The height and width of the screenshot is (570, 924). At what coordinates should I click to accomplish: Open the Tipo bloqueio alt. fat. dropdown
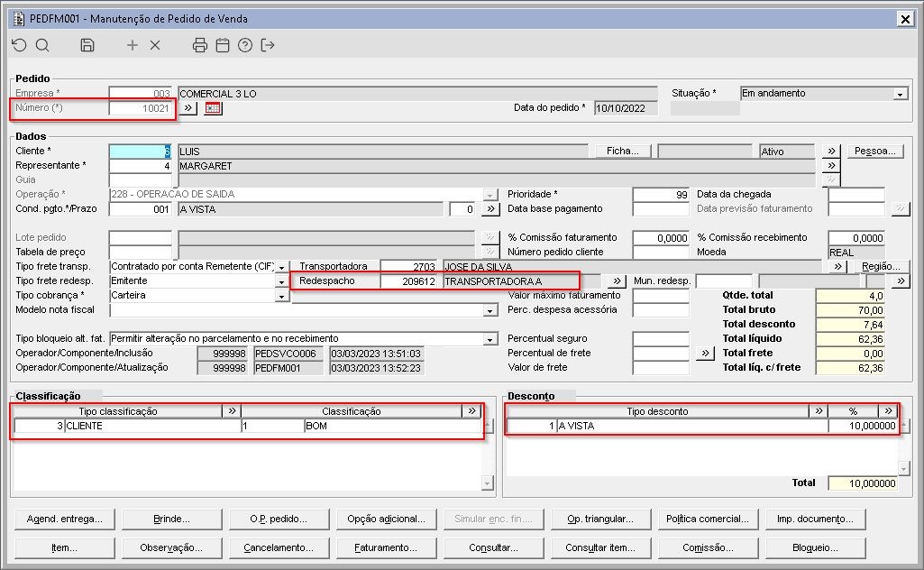[489, 339]
